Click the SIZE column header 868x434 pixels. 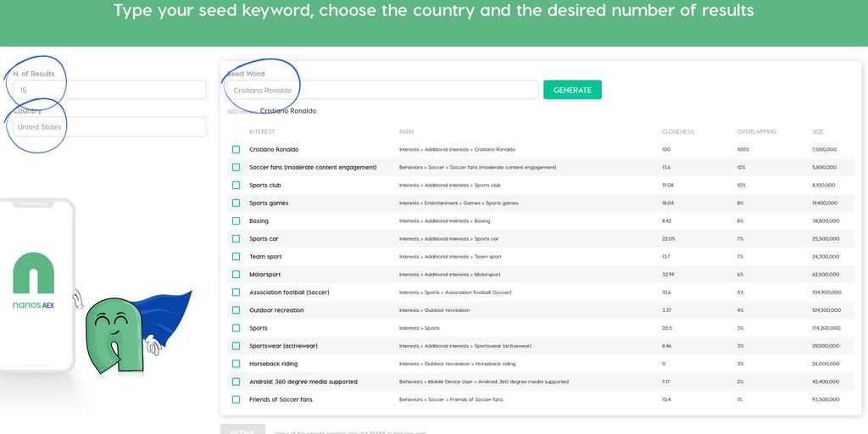(817, 131)
